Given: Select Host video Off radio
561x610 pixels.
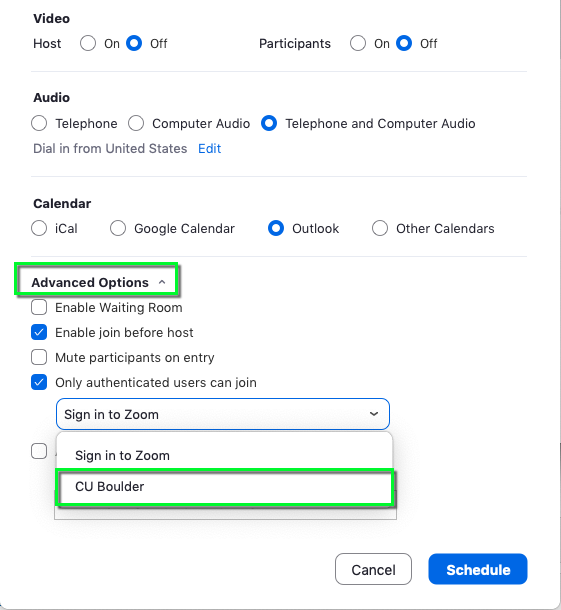Looking at the screenshot, I should click(134, 43).
